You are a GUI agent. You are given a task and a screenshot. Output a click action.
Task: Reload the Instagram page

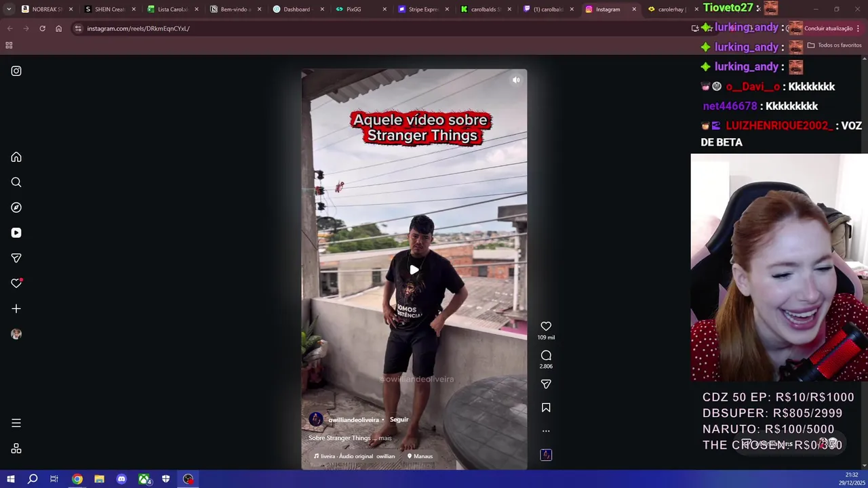coord(42,28)
